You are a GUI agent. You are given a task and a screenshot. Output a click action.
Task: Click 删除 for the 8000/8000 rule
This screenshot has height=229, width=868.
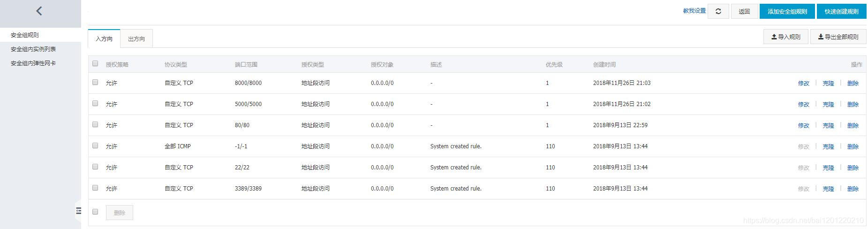pos(853,83)
